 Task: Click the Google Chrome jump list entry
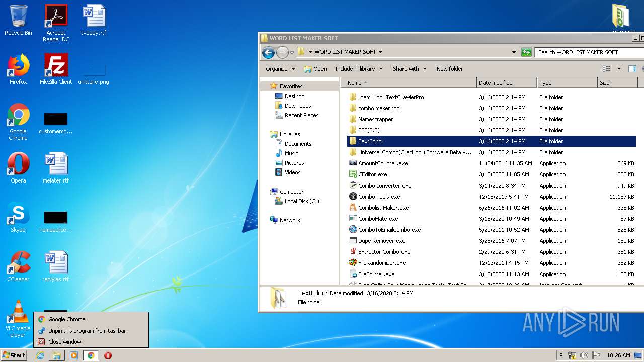91,319
